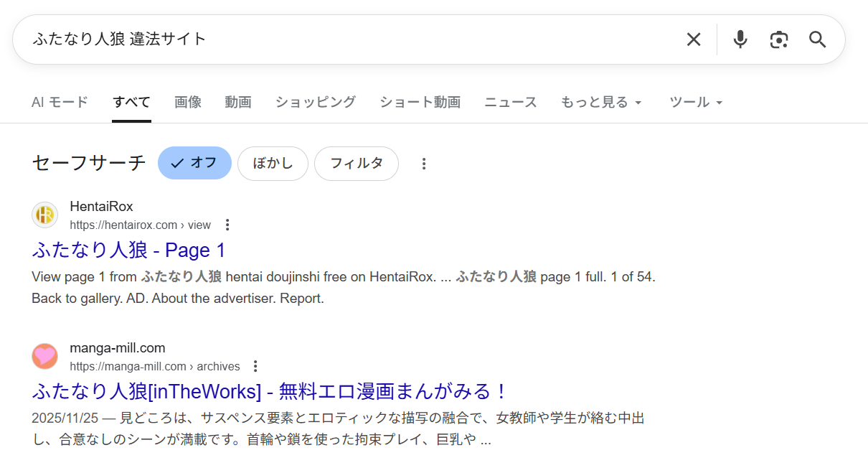Screen dimensions: 868x468
Task: Open Google Lens image search
Action: tap(779, 39)
